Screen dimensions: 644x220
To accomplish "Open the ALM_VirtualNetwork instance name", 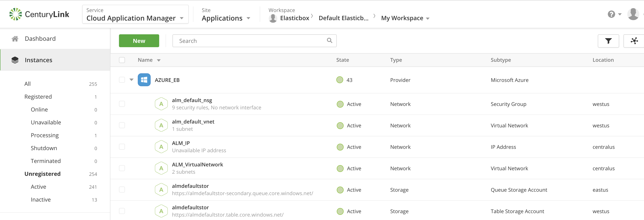I will [x=197, y=165].
